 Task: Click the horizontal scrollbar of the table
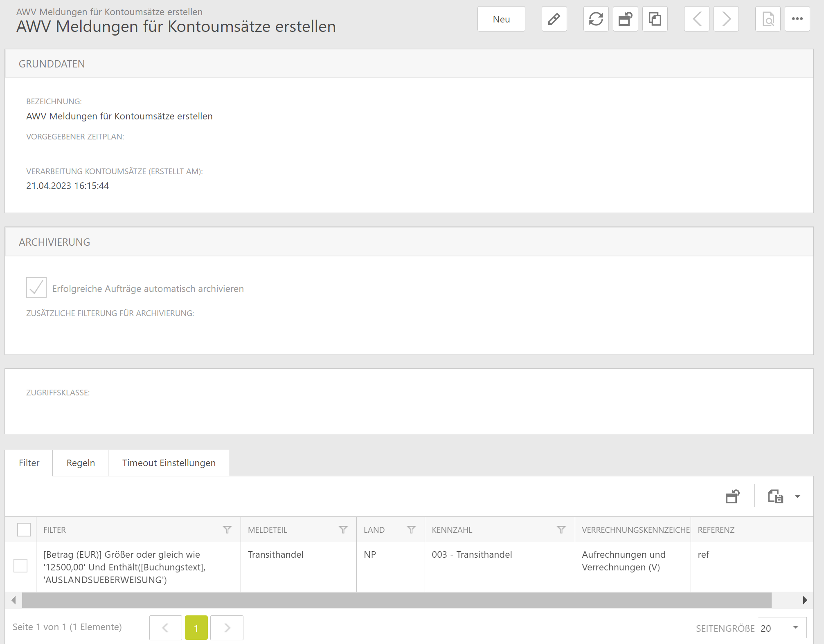pos(396,600)
